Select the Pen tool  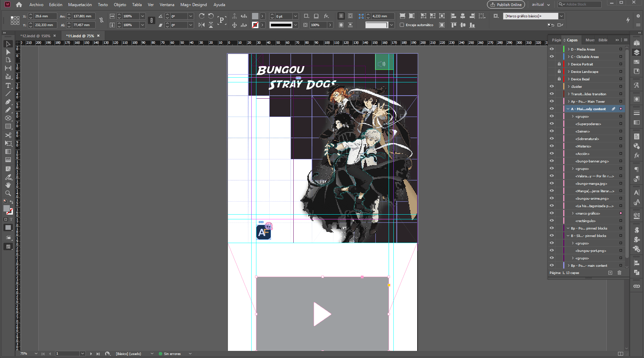tap(8, 102)
